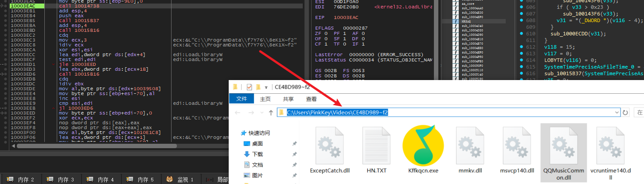Viewport: 644px width, 184px height.
Task: Select the ExceptCatch.dll file icon
Action: tap(329, 145)
